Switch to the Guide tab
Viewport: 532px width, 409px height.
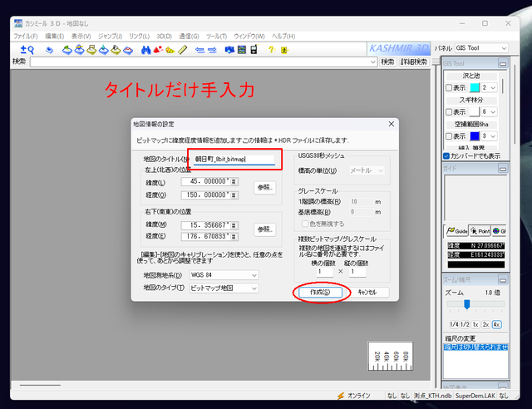[x=456, y=231]
